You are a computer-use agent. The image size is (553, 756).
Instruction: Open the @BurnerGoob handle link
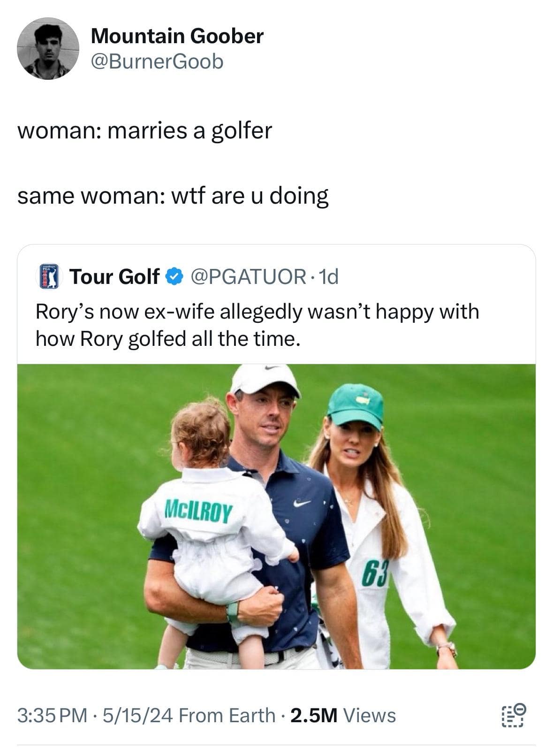pos(157,61)
